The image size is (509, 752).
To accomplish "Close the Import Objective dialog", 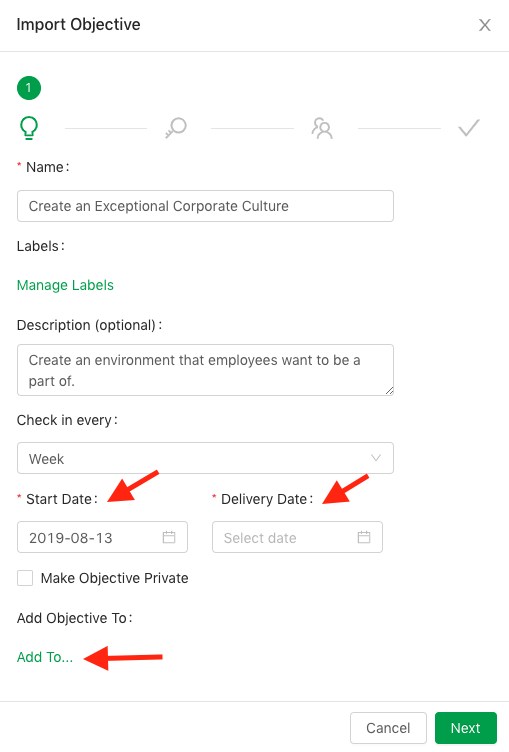I will 485,25.
